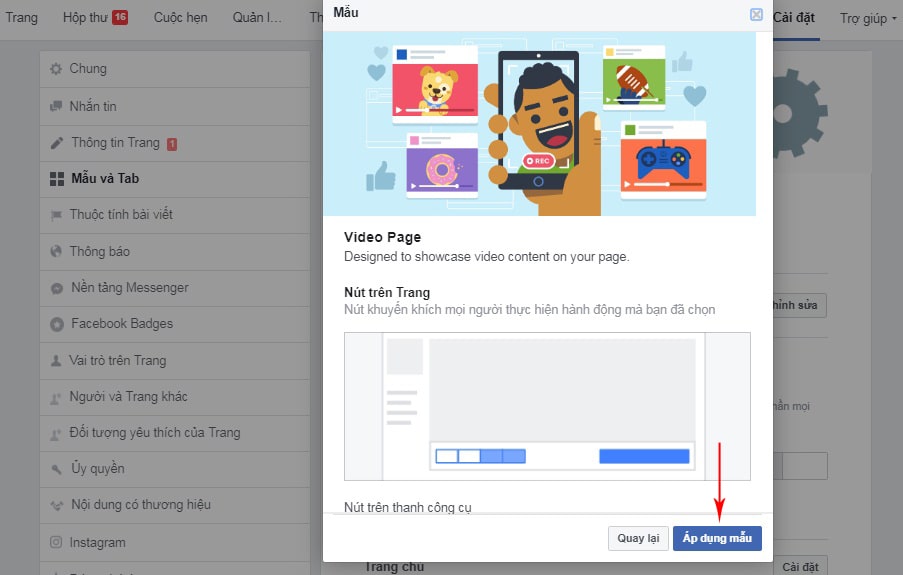Click the pencil icon beside Thông tin Trang

pos(56,143)
